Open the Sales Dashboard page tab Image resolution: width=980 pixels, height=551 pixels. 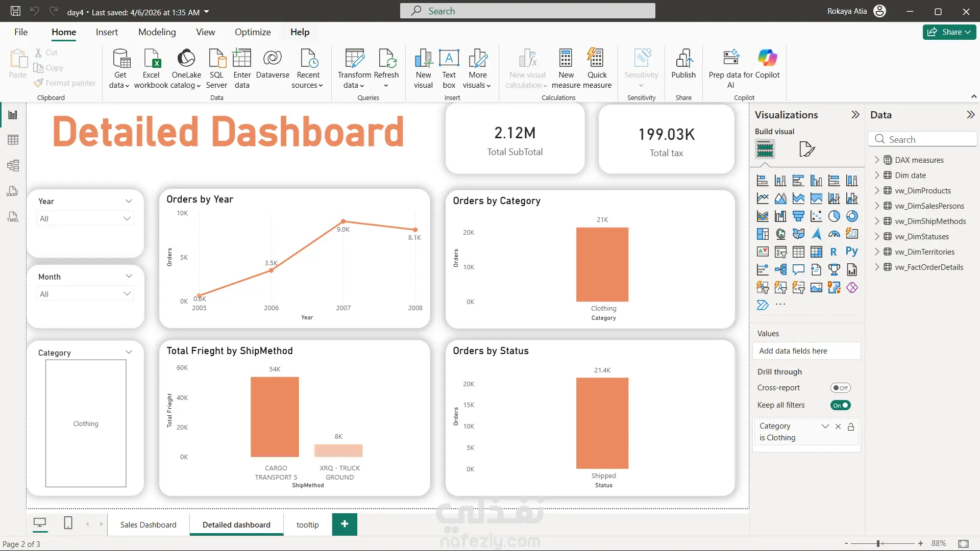click(148, 524)
